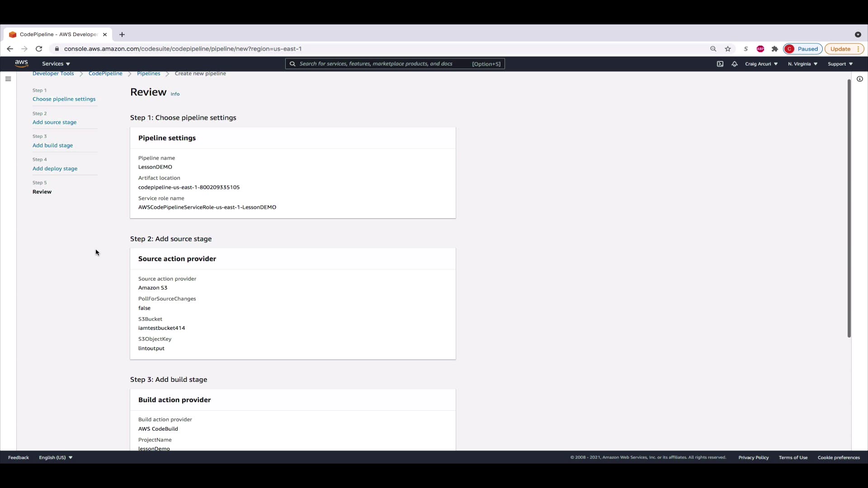The width and height of the screenshot is (868, 488).
Task: Expand the Craig Arcuri account menu
Action: (x=761, y=64)
